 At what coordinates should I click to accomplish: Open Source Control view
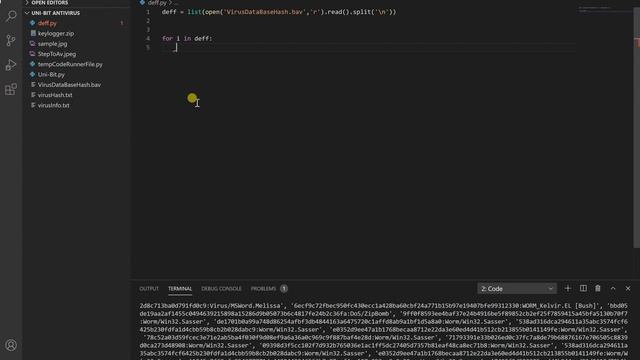coord(11,40)
